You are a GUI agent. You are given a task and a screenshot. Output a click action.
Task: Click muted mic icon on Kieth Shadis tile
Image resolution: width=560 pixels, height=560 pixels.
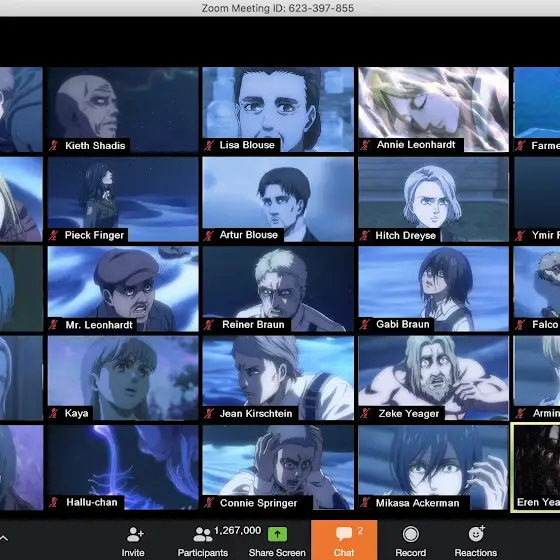(x=54, y=145)
